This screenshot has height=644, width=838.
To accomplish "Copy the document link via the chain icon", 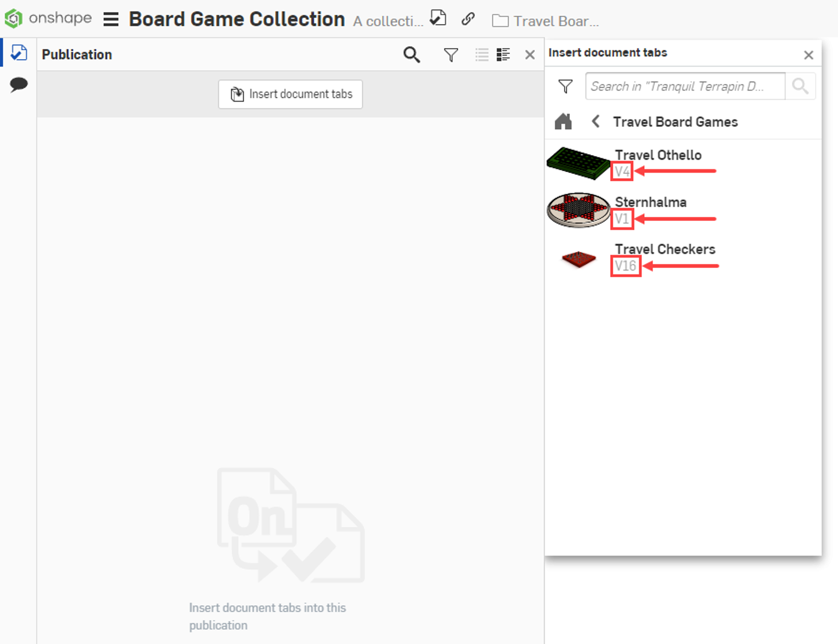I will [468, 19].
